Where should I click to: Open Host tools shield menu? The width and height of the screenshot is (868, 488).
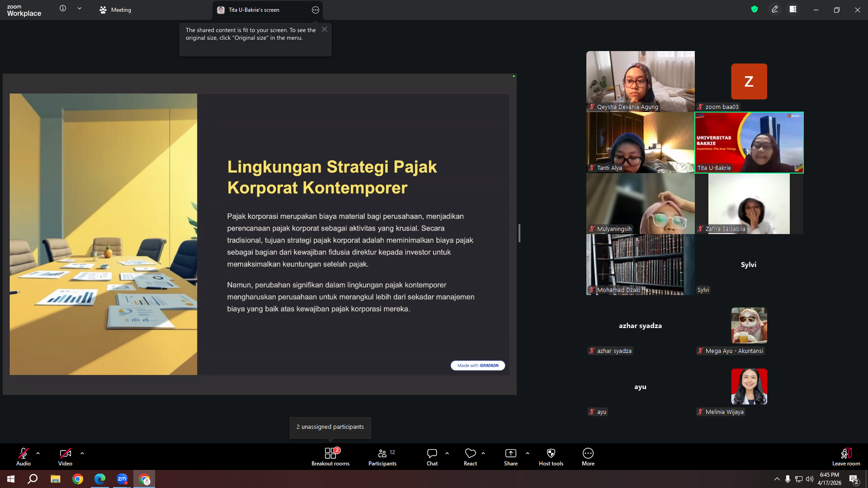pyautogui.click(x=551, y=456)
